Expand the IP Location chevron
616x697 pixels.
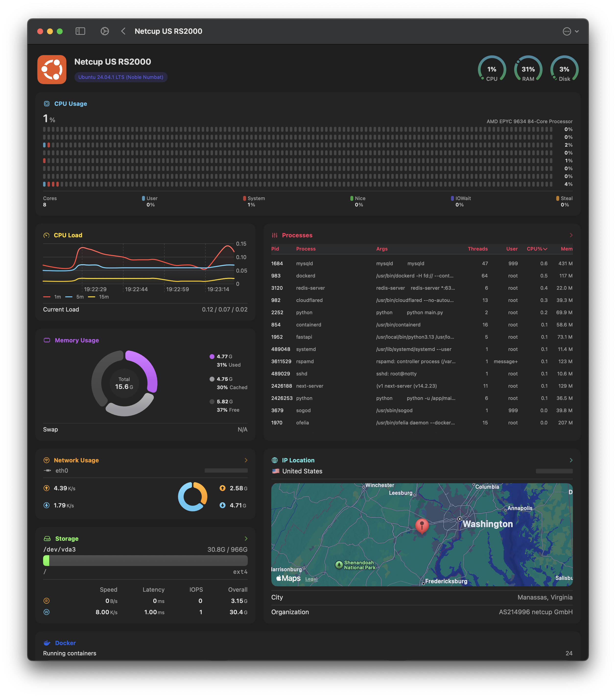[x=571, y=460]
